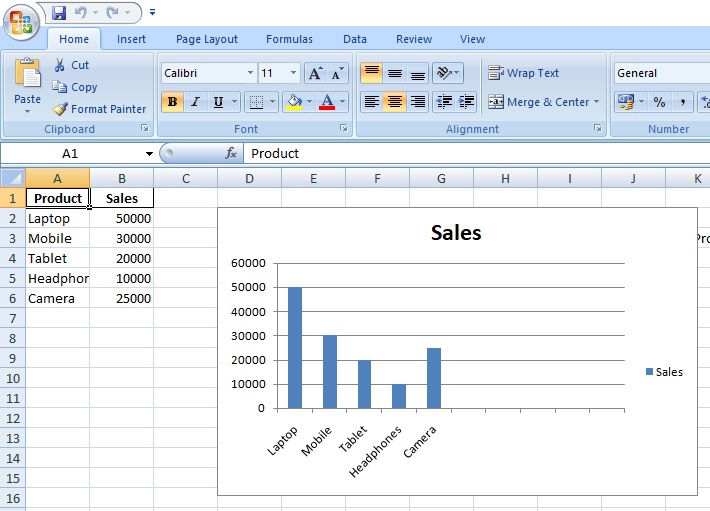The height and width of the screenshot is (511, 710).
Task: Open the Office button menu
Action: tap(21, 21)
